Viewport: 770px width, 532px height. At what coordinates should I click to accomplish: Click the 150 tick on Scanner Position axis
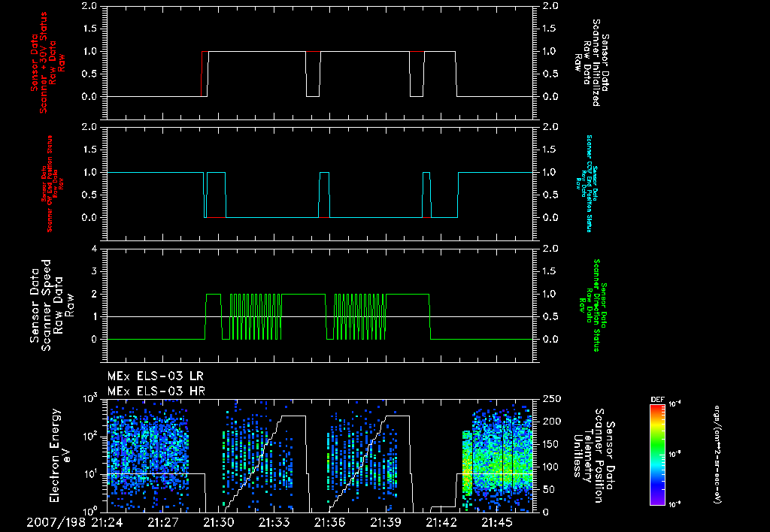552,444
